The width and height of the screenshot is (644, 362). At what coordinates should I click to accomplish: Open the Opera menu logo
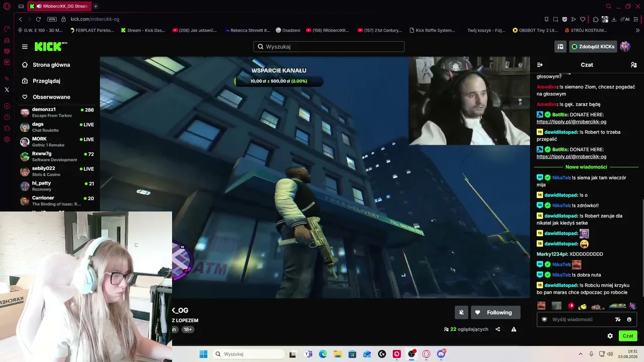coord(7,7)
